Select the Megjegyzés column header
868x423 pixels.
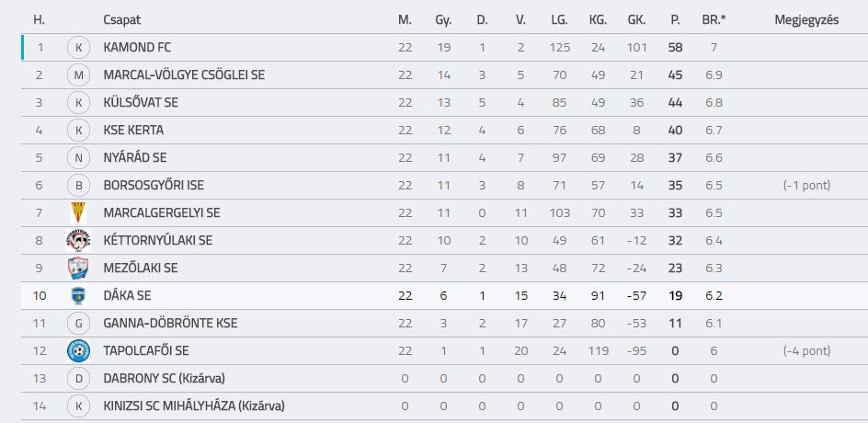coord(806,20)
